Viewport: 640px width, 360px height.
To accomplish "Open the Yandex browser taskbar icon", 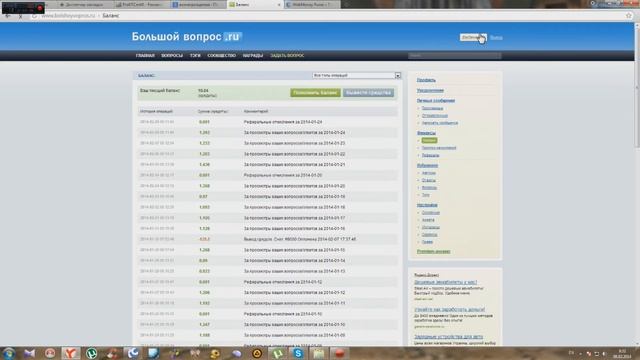I will 71,353.
